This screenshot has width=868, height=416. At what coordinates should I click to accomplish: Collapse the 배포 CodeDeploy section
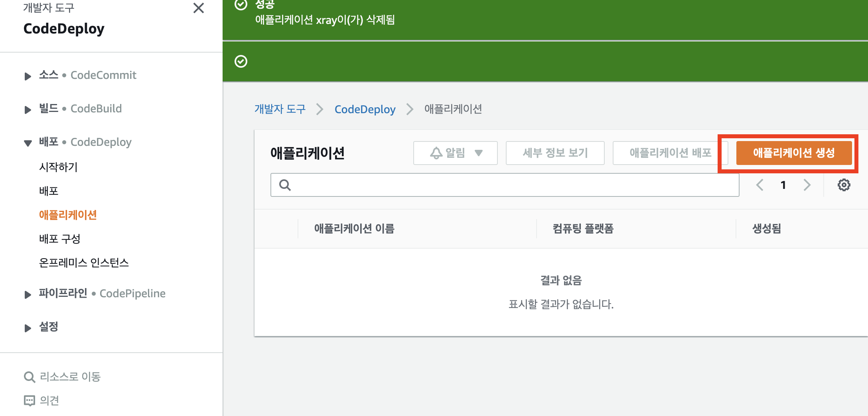pos(28,143)
